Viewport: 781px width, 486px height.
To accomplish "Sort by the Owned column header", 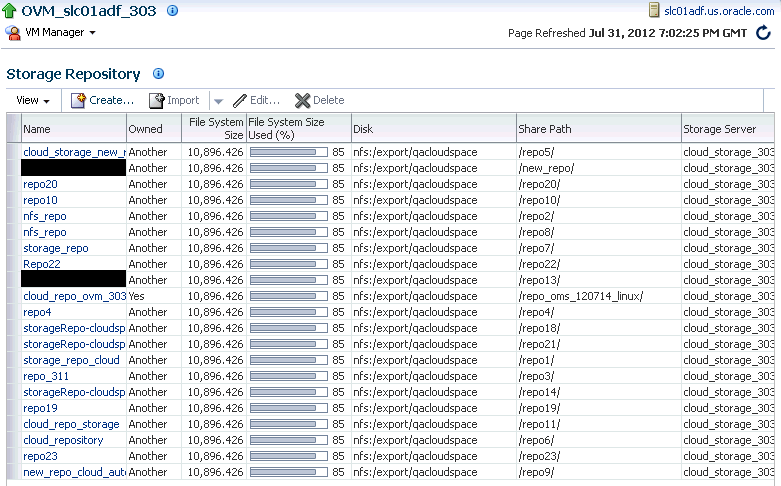I will (x=154, y=128).
